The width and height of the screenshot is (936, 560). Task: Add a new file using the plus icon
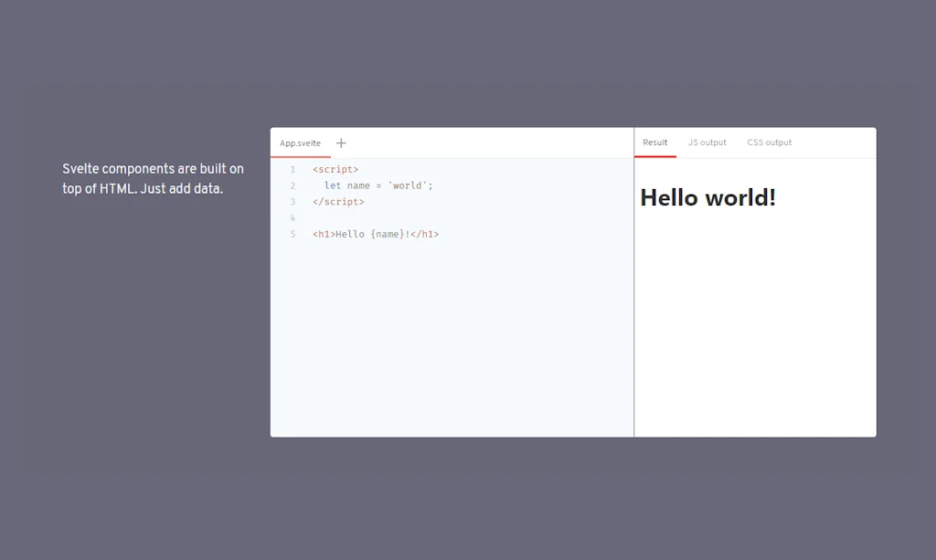point(341,143)
